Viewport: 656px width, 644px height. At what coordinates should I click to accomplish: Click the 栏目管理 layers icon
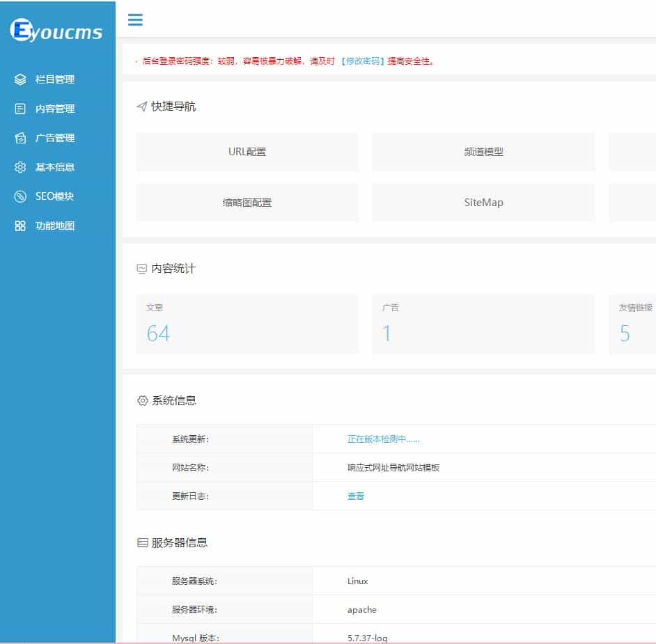20,79
